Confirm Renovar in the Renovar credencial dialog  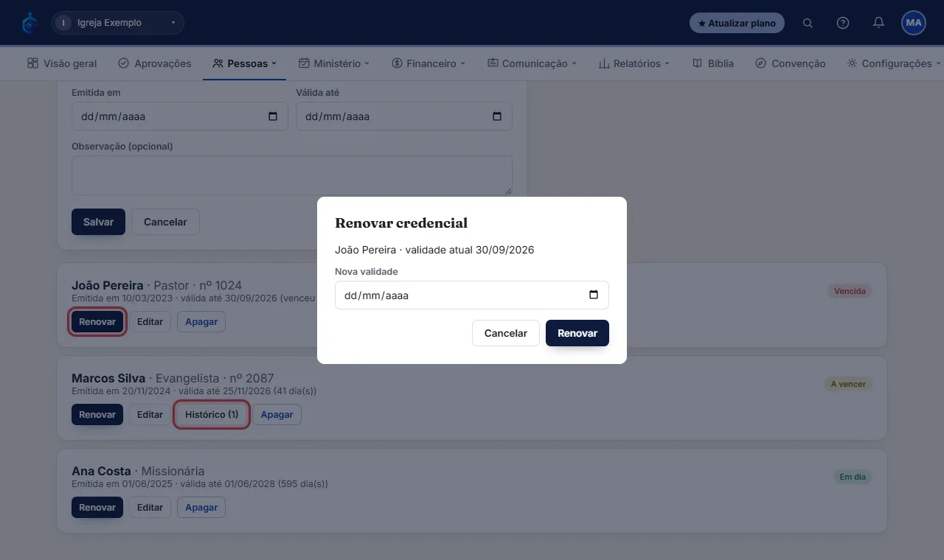click(577, 333)
